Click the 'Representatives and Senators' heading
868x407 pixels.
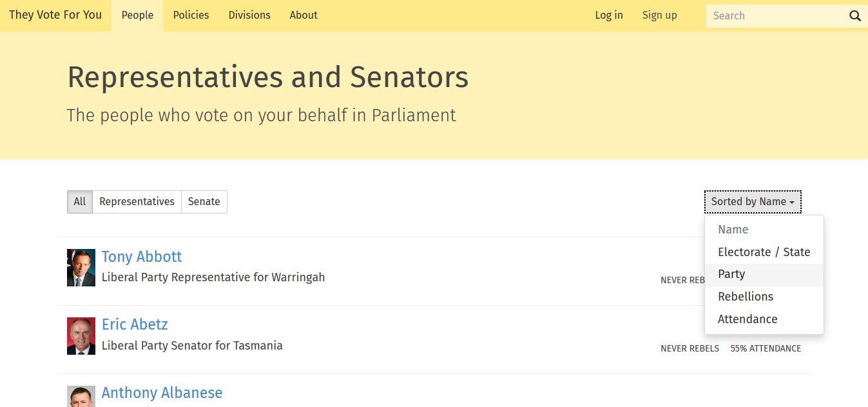coord(268,77)
